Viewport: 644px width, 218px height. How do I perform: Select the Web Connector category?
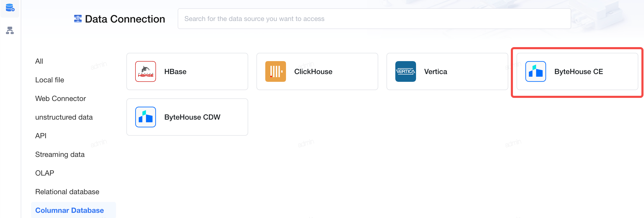point(60,99)
